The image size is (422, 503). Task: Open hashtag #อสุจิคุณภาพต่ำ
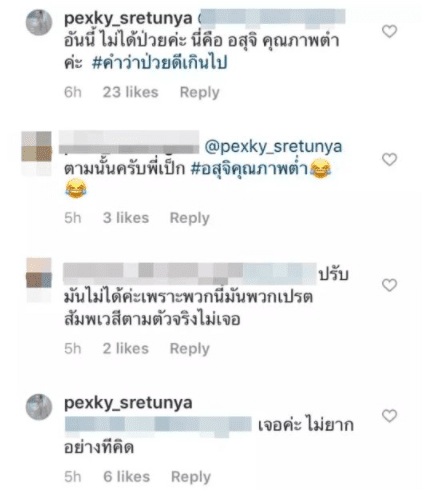249,169
